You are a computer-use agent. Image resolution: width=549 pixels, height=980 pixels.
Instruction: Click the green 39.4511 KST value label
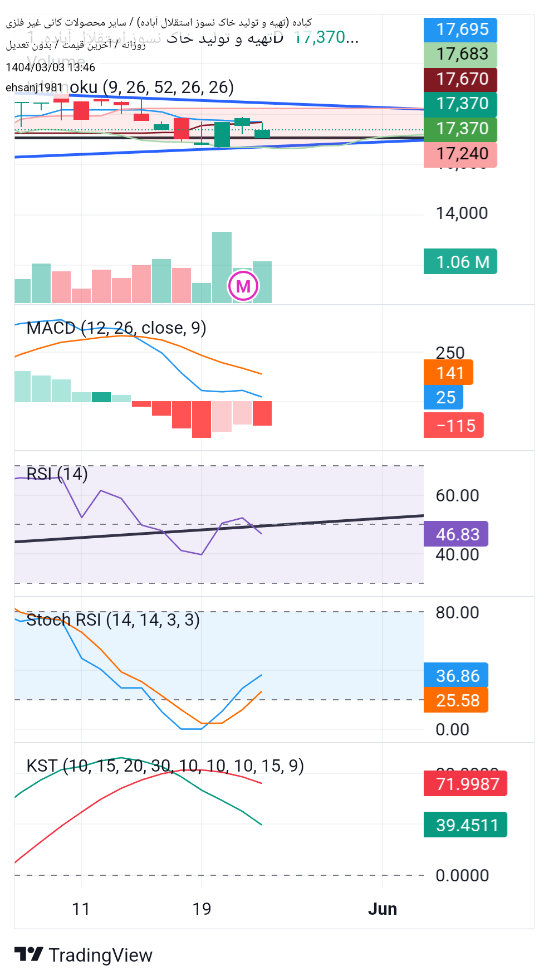(x=465, y=825)
